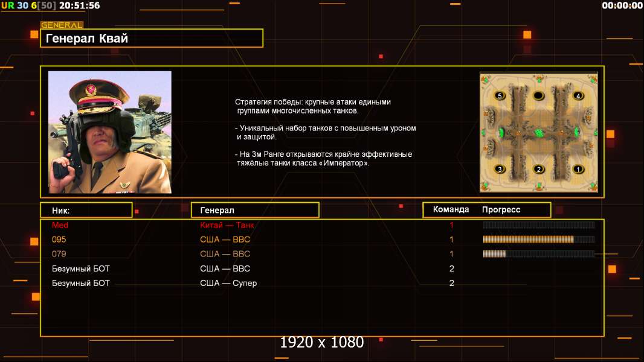Click the "UR 30 6[50]" overlay stats
The width and height of the screenshot is (644, 362).
pyautogui.click(x=28, y=5)
